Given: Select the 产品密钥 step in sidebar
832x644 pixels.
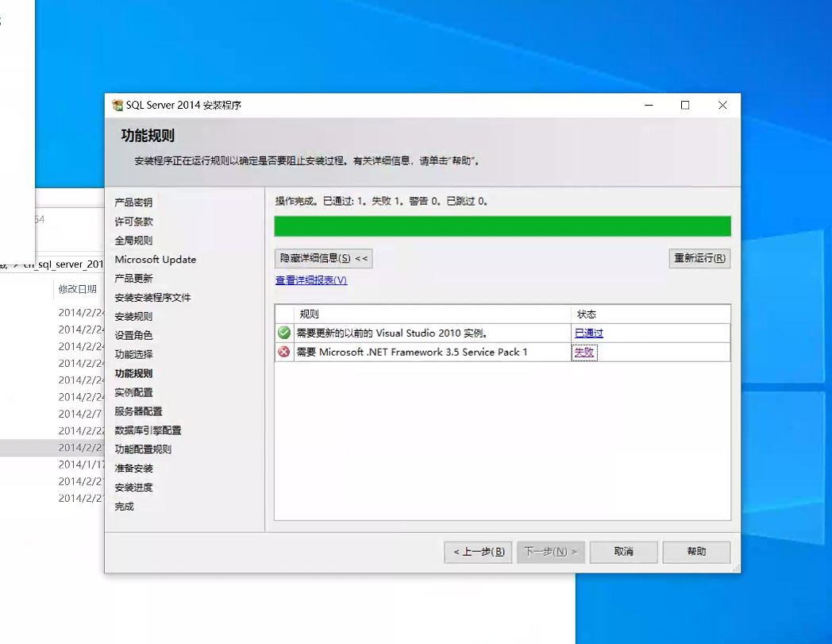Looking at the screenshot, I should point(133,202).
